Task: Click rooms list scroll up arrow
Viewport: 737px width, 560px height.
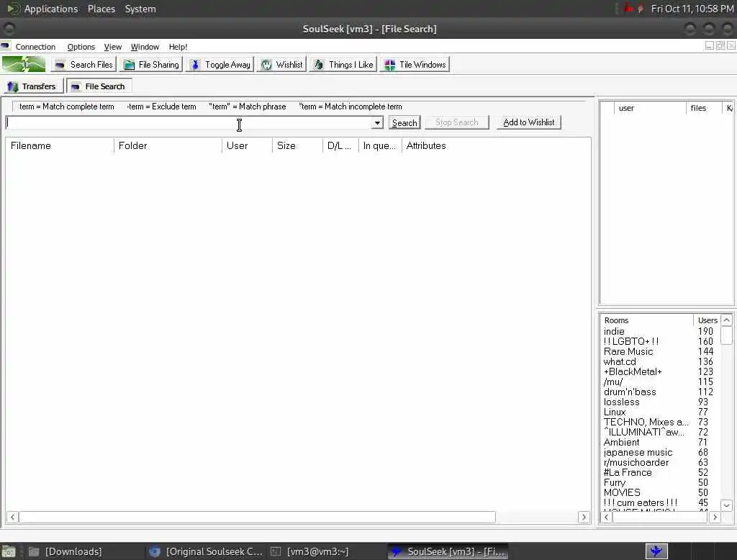Action: coord(727,320)
